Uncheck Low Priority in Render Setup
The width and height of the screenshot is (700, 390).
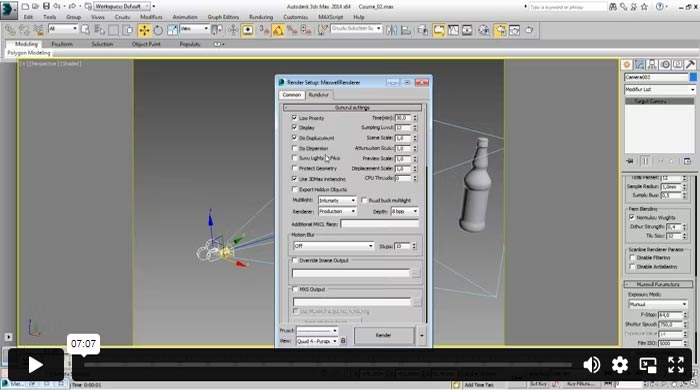(x=294, y=118)
